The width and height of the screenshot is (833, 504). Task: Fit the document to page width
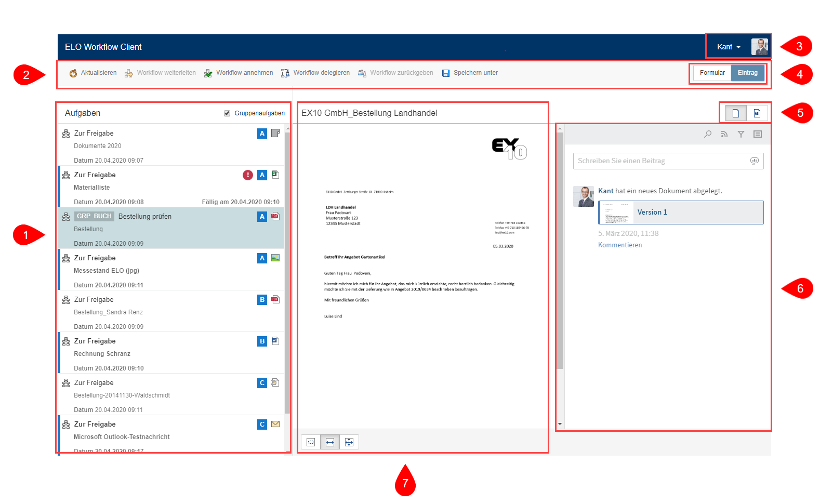[x=330, y=442]
